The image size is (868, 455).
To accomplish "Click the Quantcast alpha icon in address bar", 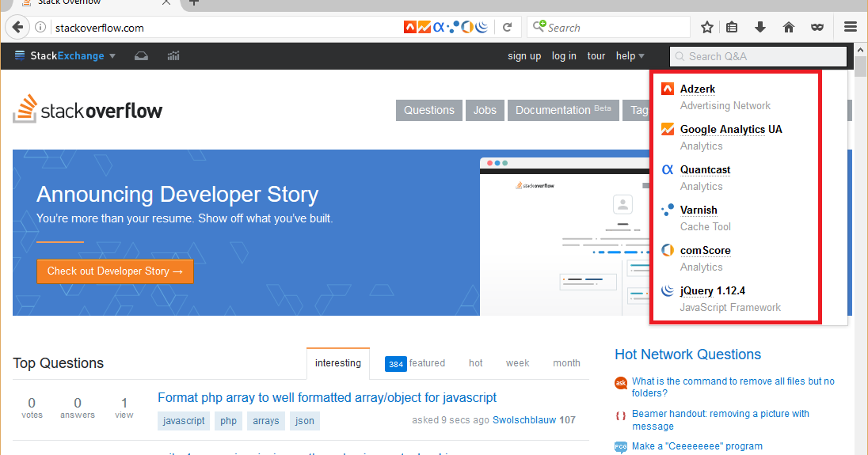I will 439,27.
